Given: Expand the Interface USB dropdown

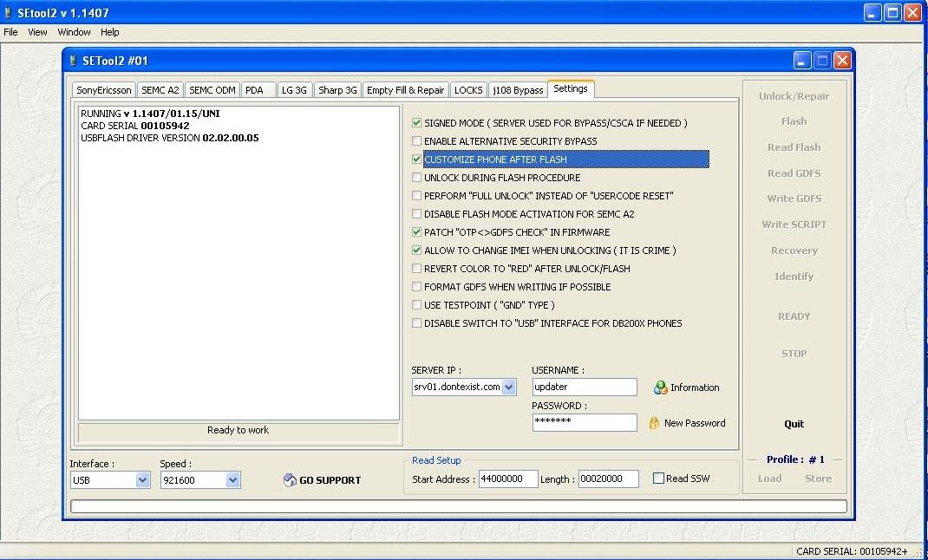Looking at the screenshot, I should (142, 480).
